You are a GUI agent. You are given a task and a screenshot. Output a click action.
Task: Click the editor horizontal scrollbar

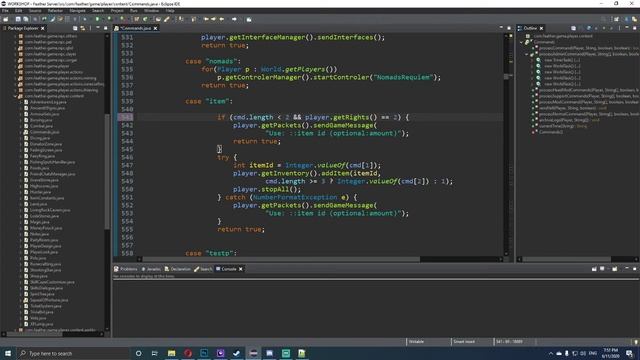tap(281, 259)
